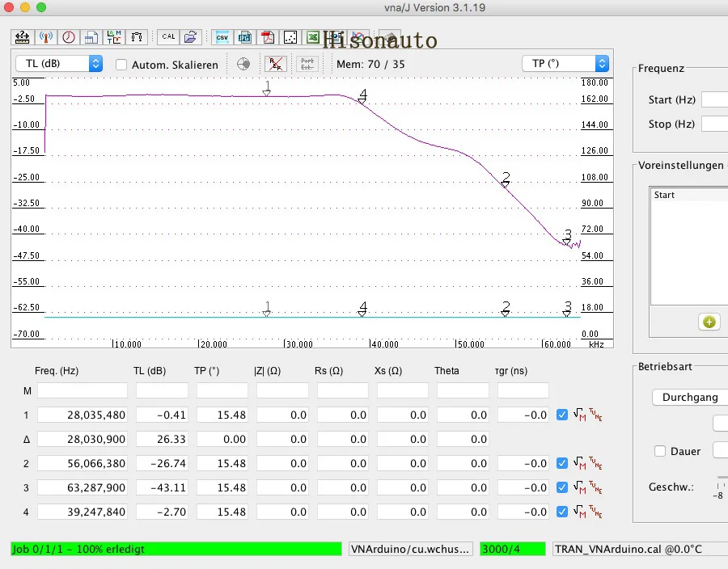Click the Port Ext. icon
This screenshot has height=569, width=728.
[307, 64]
